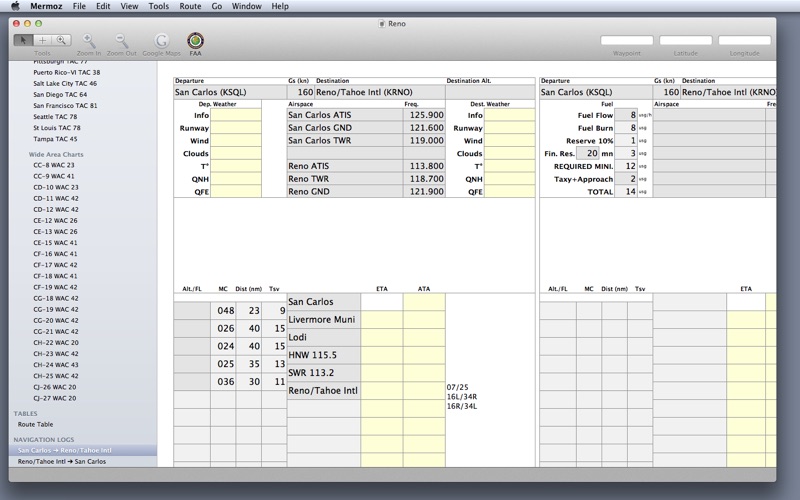
Task: Click the Reno document title icon
Action: tap(382, 23)
